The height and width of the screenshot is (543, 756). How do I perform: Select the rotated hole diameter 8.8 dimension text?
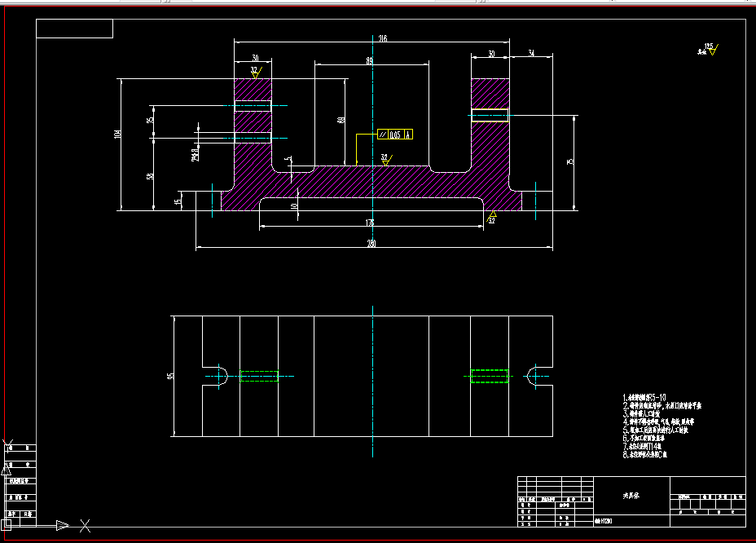coord(196,154)
